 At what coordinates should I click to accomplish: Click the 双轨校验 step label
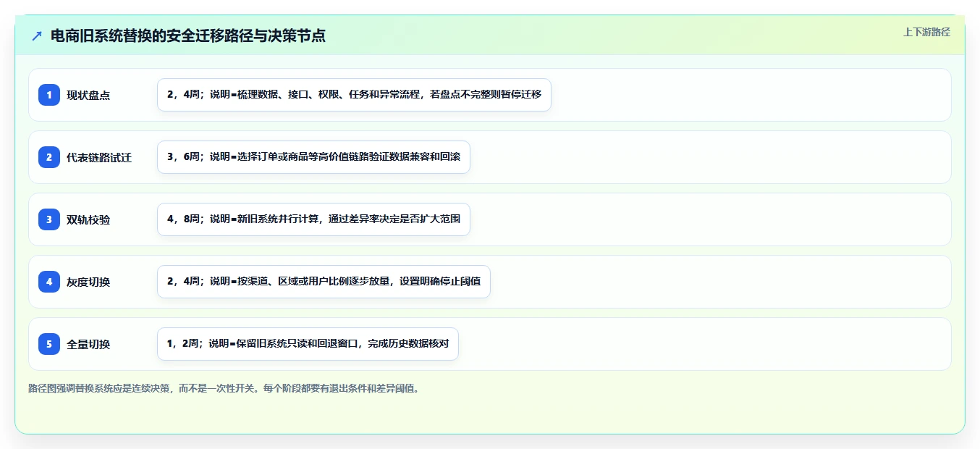[88, 219]
